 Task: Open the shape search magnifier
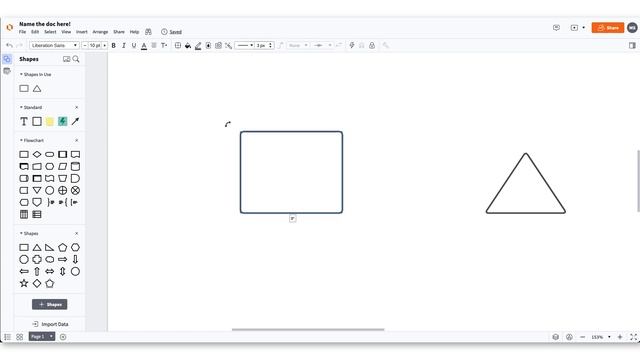[x=76, y=59]
